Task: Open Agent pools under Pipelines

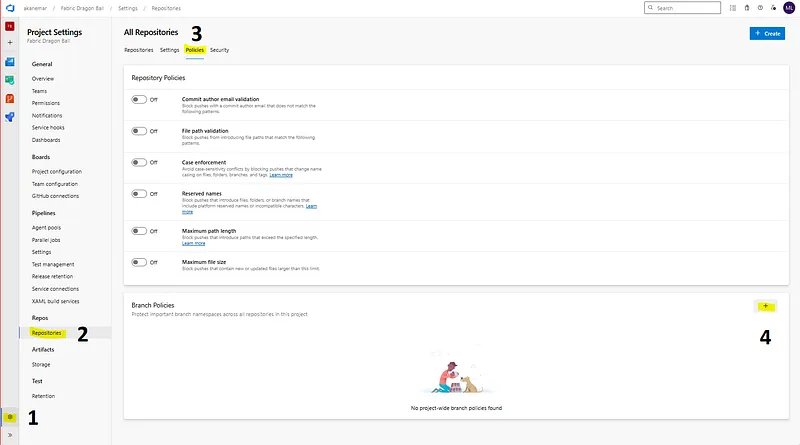Action: 46,228
